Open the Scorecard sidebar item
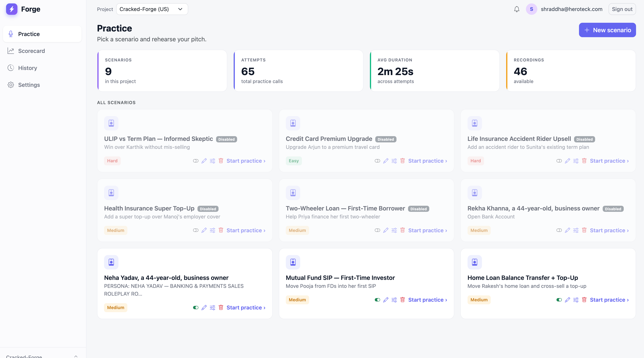The image size is (644, 358). [x=42, y=51]
